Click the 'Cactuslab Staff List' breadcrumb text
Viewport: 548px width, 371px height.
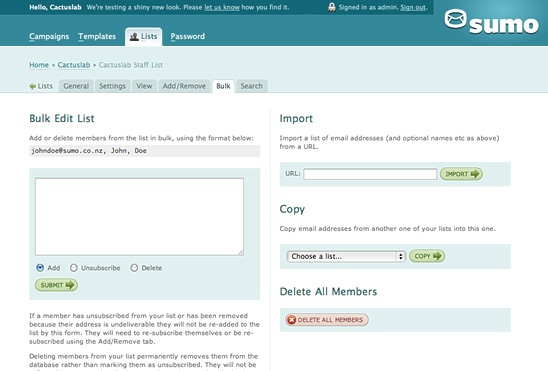coord(131,65)
